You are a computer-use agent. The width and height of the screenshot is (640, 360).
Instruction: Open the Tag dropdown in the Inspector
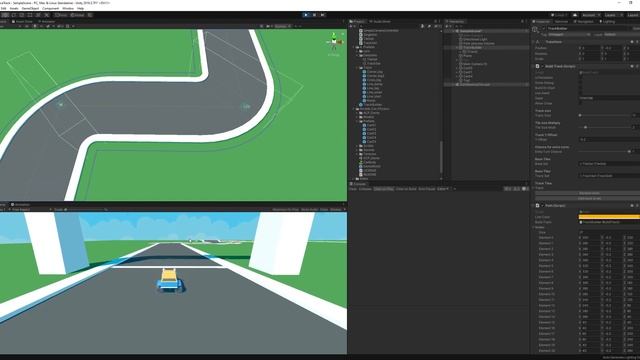click(569, 35)
